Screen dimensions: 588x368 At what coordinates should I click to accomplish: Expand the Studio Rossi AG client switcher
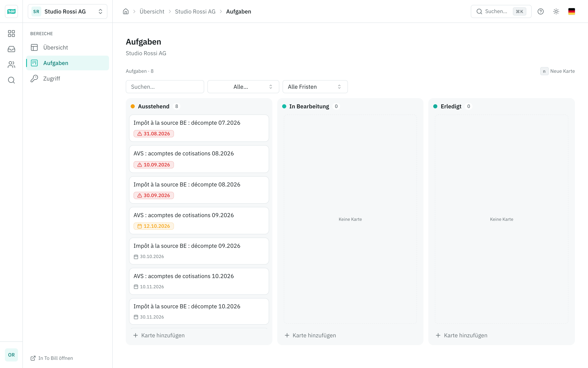coord(68,11)
